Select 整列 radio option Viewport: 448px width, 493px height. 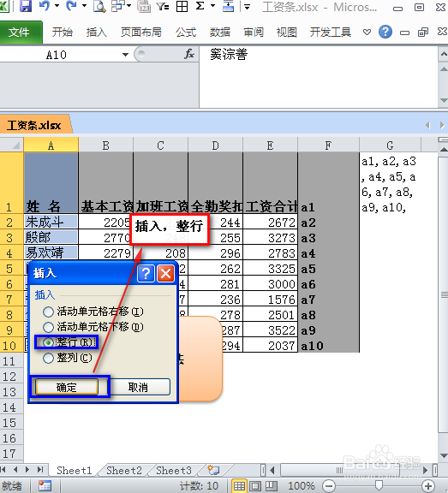pos(68,358)
